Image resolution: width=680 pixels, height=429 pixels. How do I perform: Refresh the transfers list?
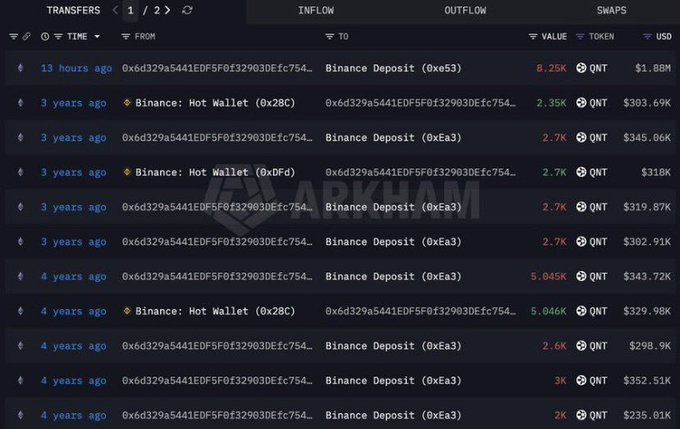click(187, 10)
